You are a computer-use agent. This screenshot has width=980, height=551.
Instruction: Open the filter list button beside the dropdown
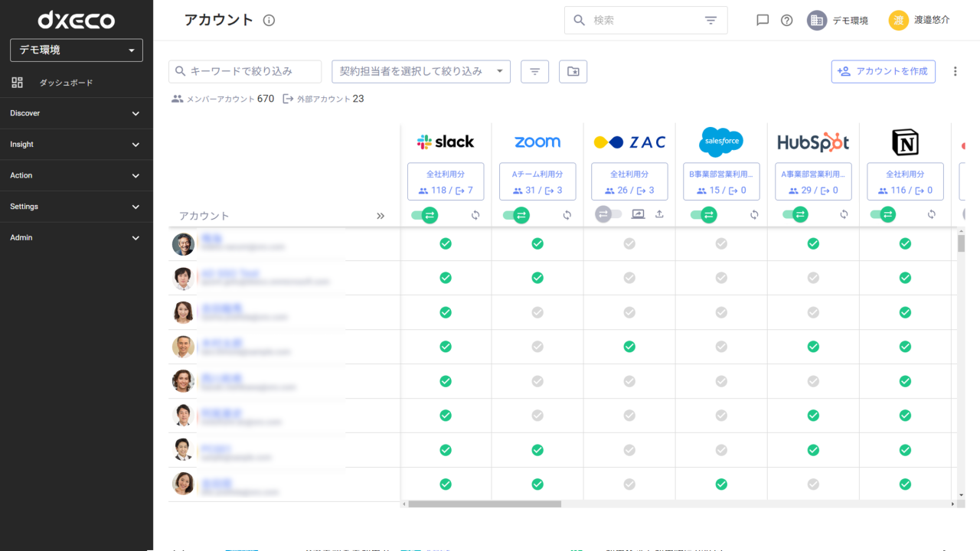[x=534, y=71]
